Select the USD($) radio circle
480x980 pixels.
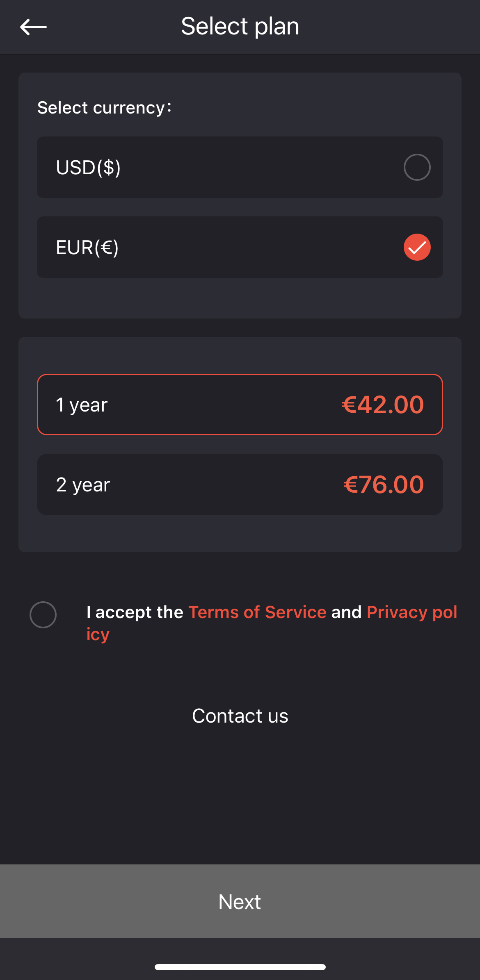coord(417,167)
